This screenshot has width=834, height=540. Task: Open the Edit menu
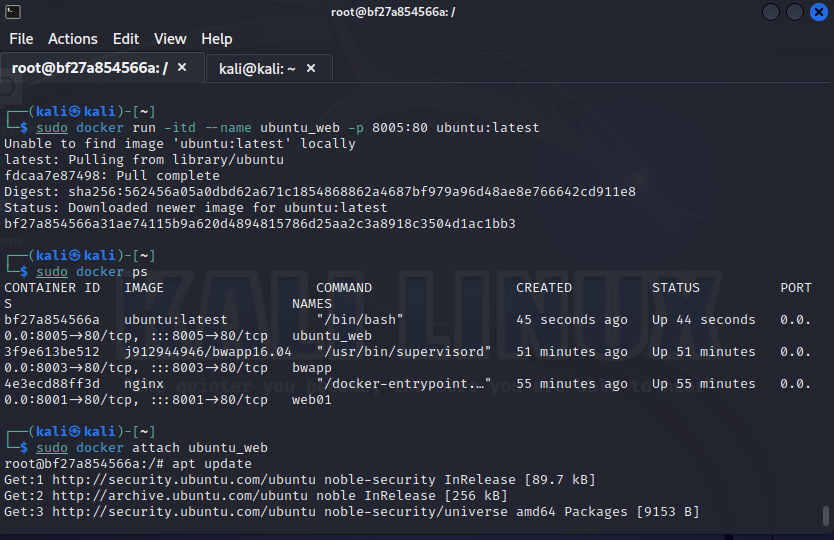[126, 39]
